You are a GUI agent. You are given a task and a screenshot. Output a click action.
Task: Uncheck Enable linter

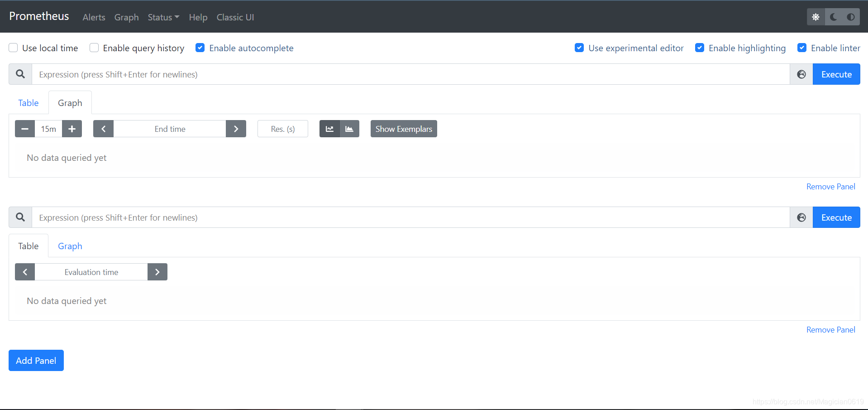coord(802,48)
